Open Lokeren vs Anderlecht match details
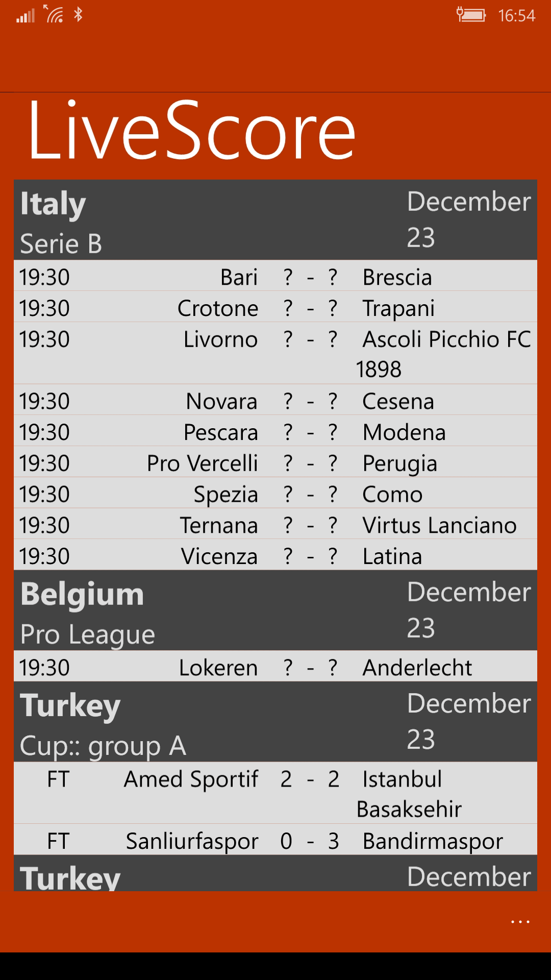This screenshot has height=980, width=551. 275,667
